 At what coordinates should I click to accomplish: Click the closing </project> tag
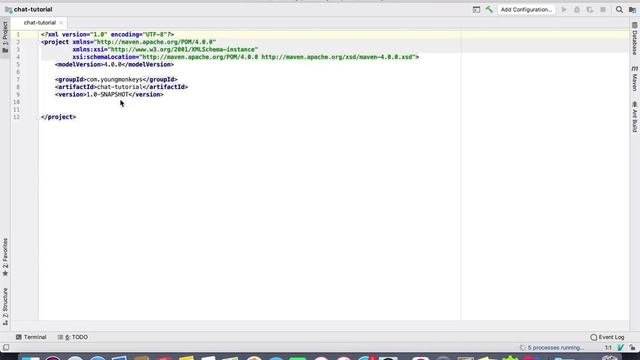[x=58, y=117]
